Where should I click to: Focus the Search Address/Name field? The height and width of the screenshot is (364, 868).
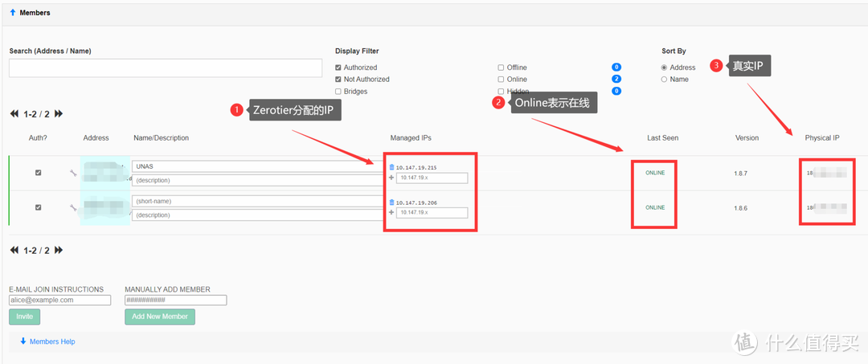click(166, 68)
